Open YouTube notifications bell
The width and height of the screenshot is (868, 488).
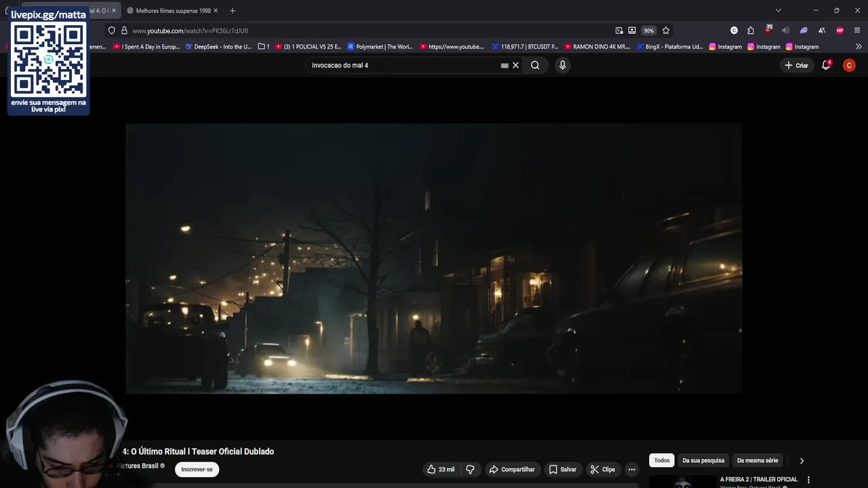click(826, 65)
